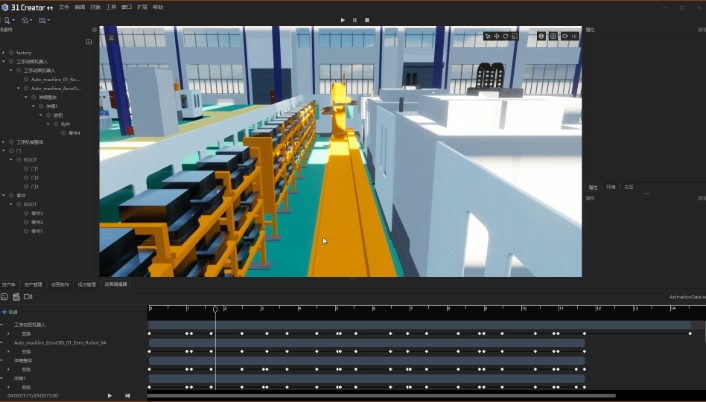The image size is (706, 402).
Task: Click the add track plus button
Action: (x=4, y=311)
